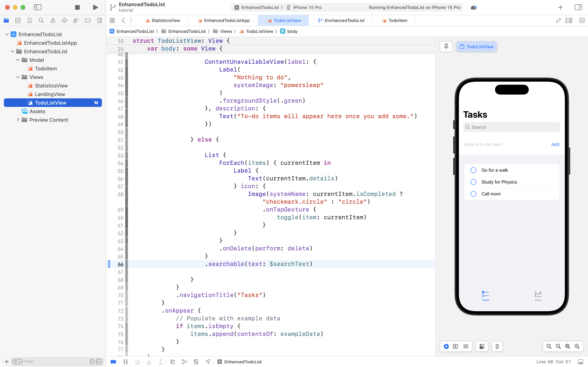
Task: Open the Search navigator
Action: (x=41, y=20)
